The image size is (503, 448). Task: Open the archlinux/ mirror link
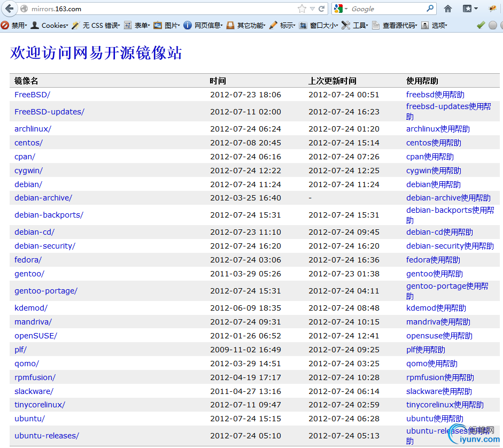click(x=33, y=129)
